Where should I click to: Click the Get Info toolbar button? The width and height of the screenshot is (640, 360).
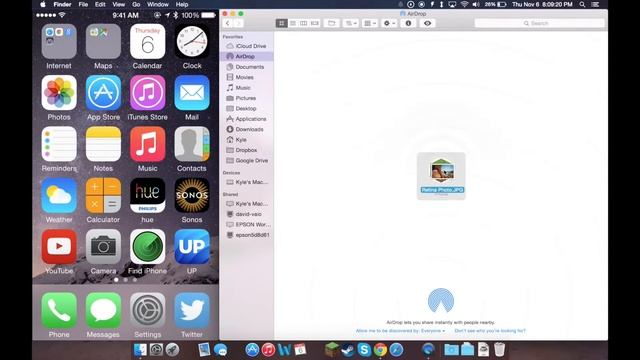coord(408,23)
